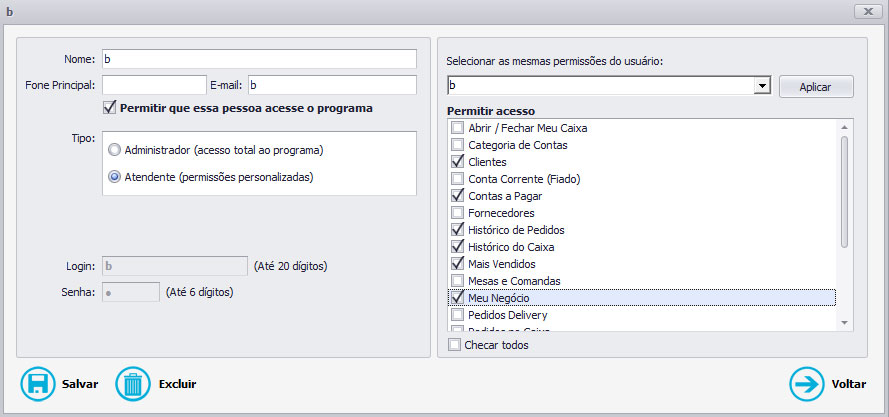
Task: Enable the Mesas e Comandas permission
Action: (x=457, y=281)
